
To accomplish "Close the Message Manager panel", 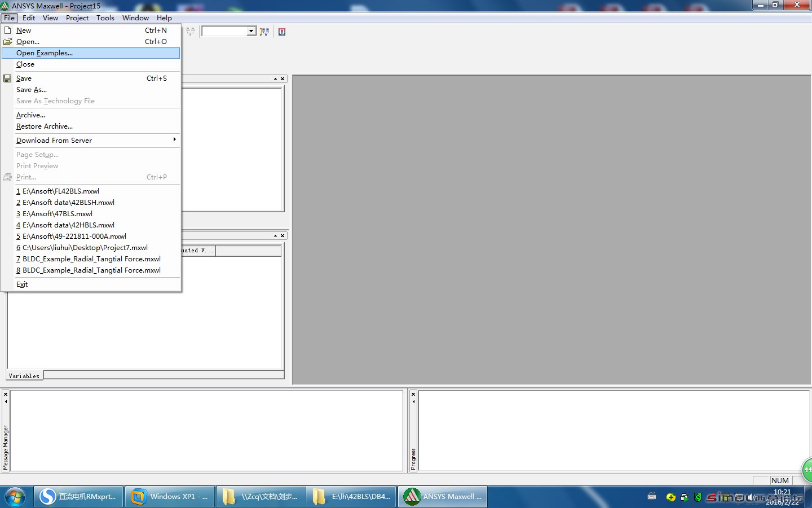I will tap(6, 394).
